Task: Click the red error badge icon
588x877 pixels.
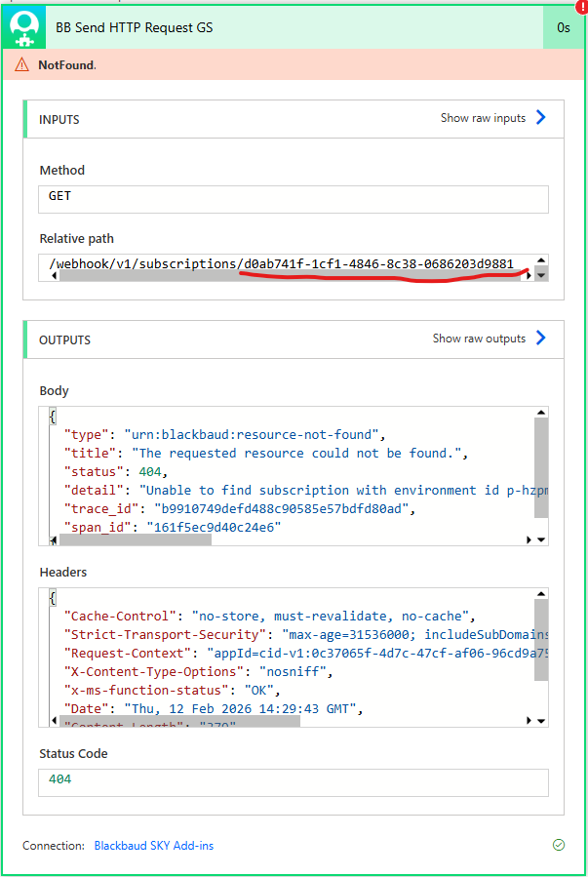Action: (x=582, y=7)
